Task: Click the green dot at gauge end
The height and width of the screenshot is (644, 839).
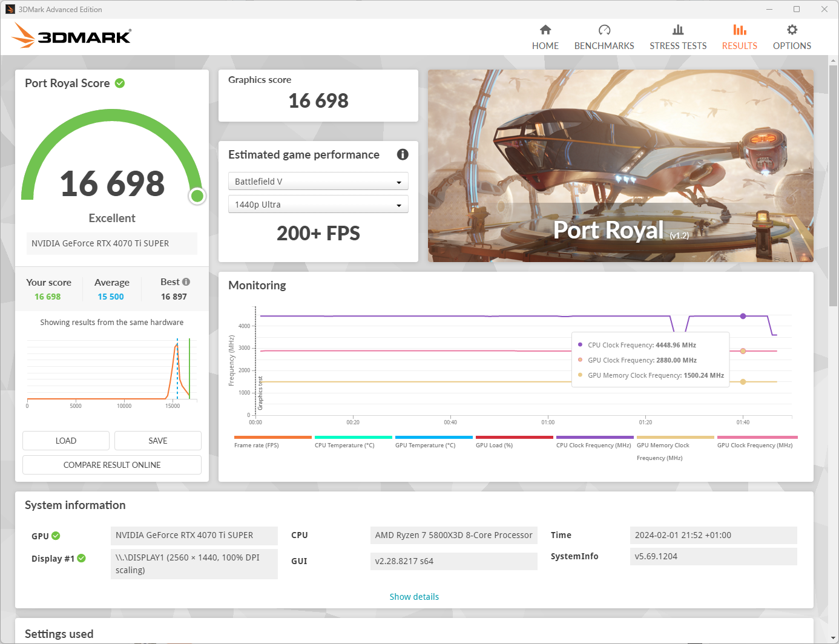Action: (197, 196)
